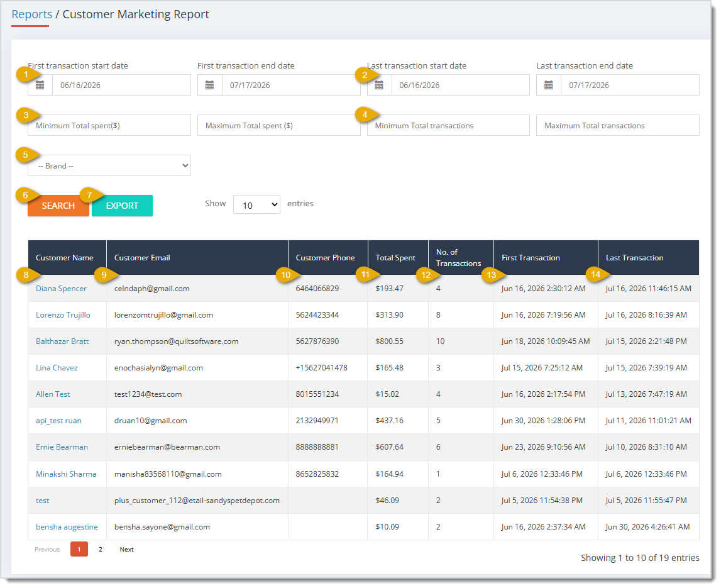Select pagination page 1

point(79,550)
